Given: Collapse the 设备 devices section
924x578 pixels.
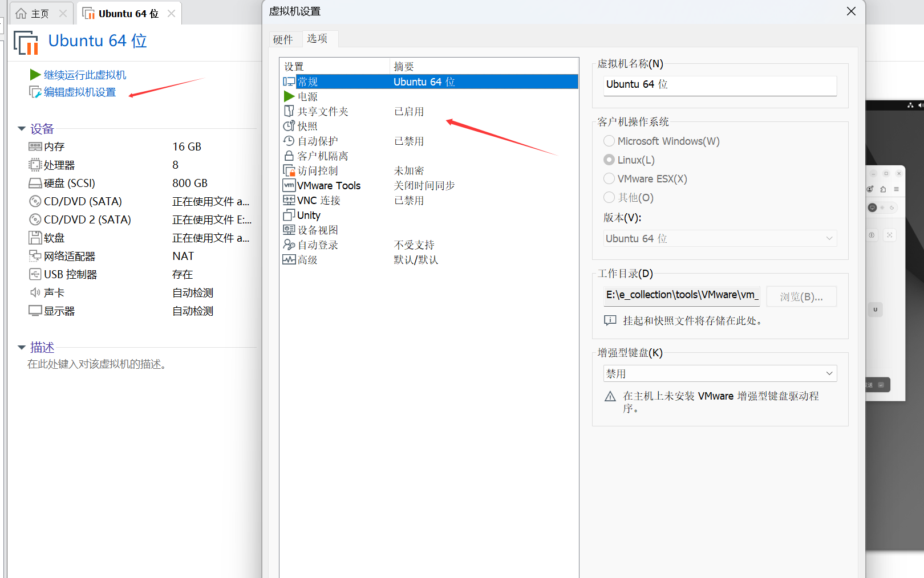Looking at the screenshot, I should [22, 129].
